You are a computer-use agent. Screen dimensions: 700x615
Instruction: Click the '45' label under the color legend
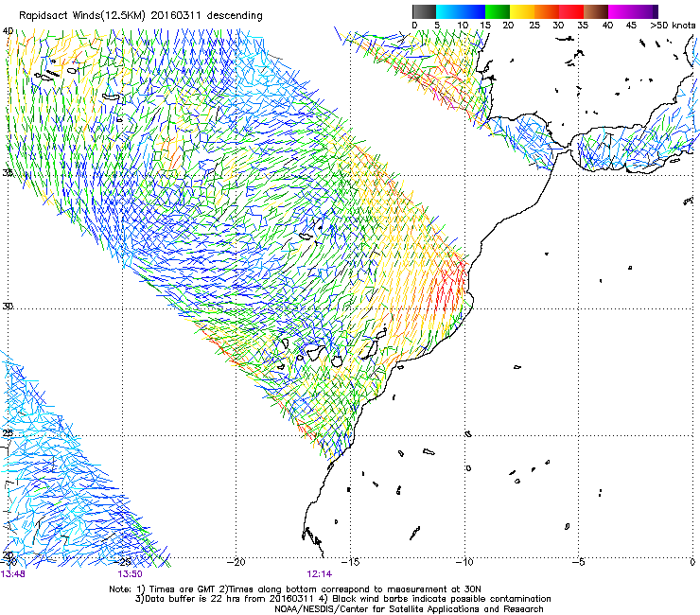coord(631,26)
